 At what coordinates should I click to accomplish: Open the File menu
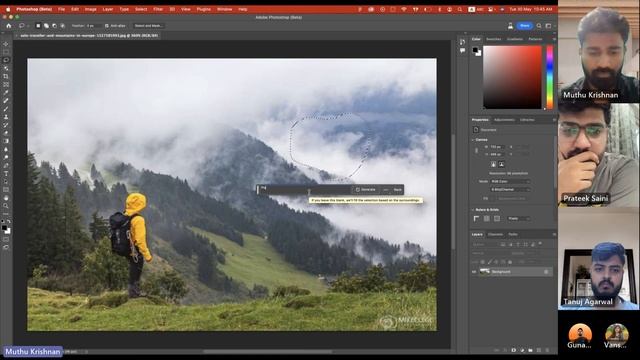pyautogui.click(x=61, y=9)
